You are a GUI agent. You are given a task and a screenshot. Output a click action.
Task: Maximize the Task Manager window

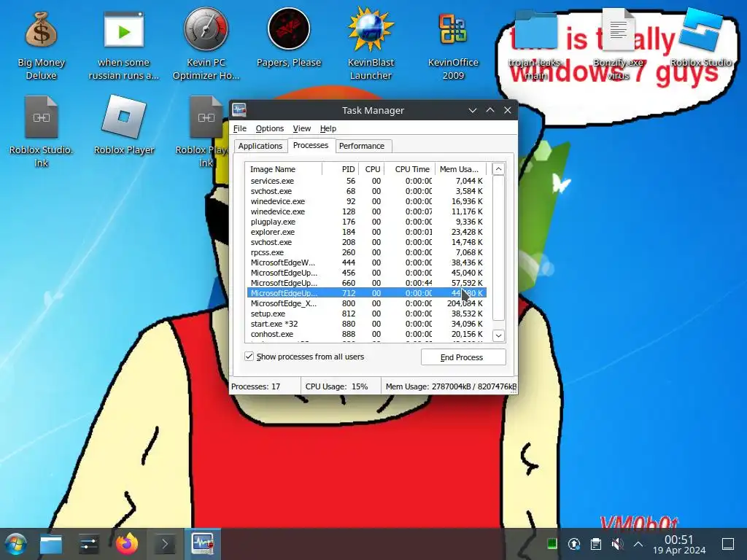coord(490,111)
